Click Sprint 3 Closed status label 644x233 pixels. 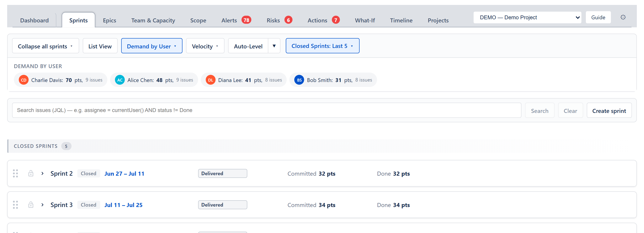pos(89,205)
